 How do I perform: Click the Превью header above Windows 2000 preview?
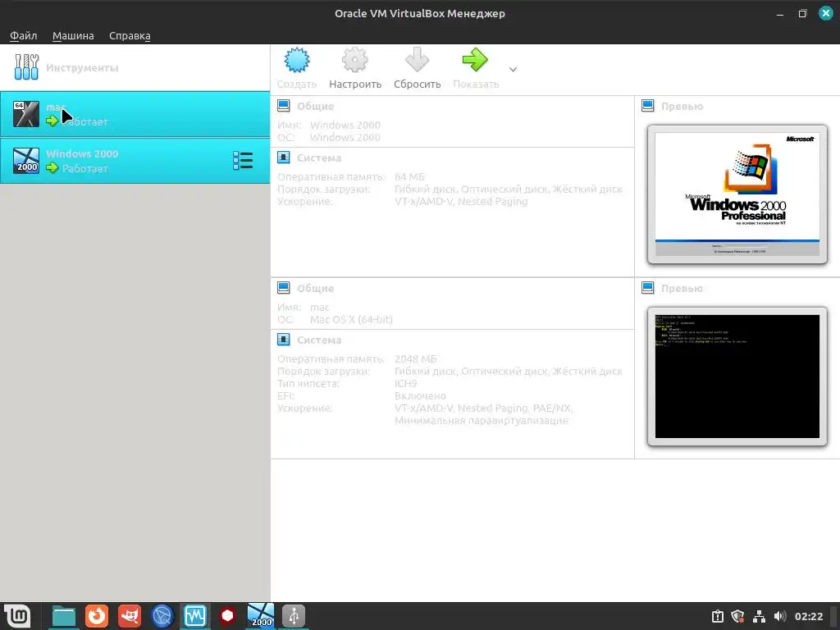click(x=682, y=106)
